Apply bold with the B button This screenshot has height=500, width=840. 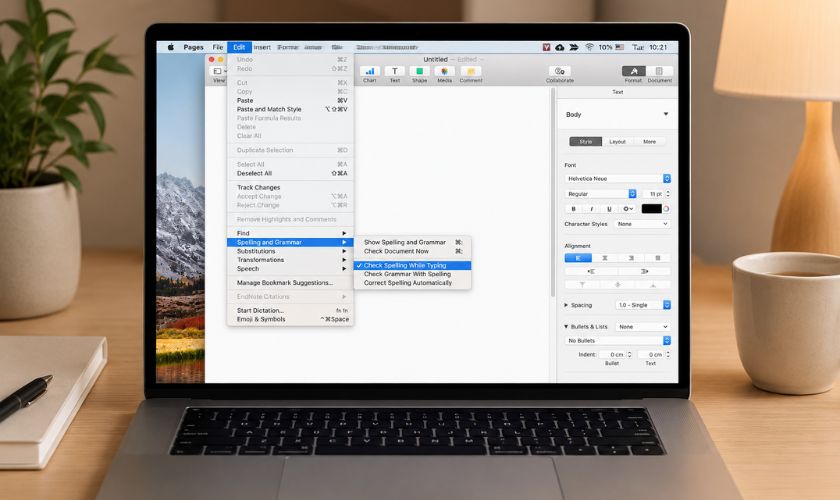pyautogui.click(x=574, y=209)
